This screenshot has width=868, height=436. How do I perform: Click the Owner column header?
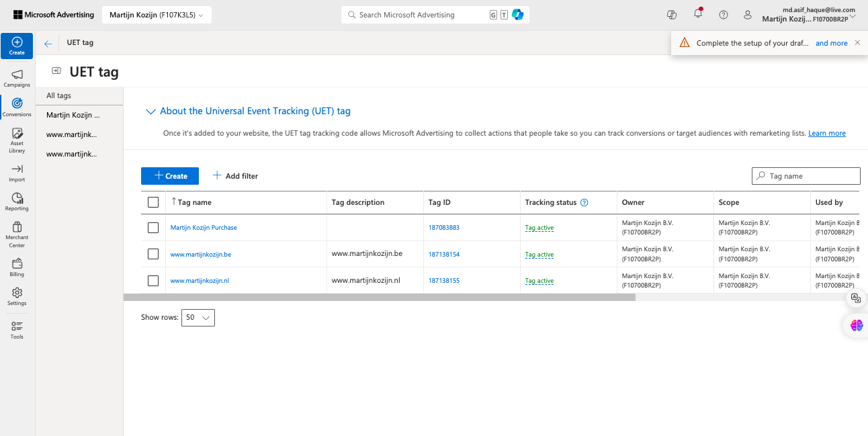[633, 202]
